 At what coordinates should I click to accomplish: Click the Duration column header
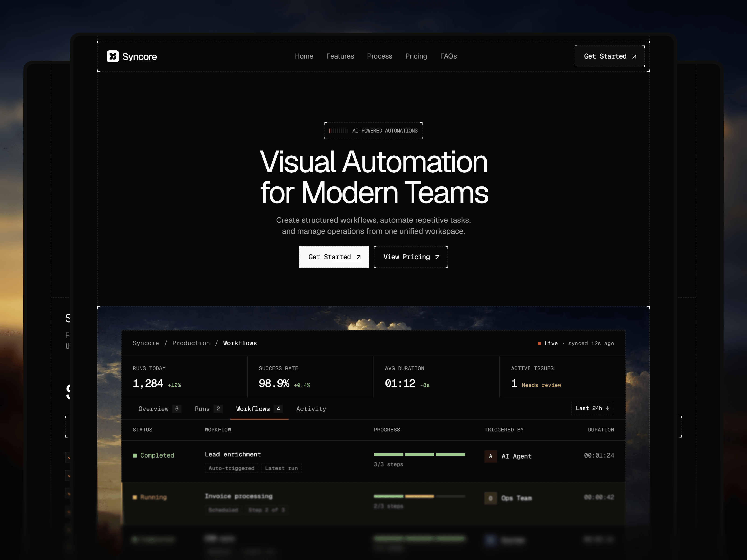pyautogui.click(x=601, y=430)
